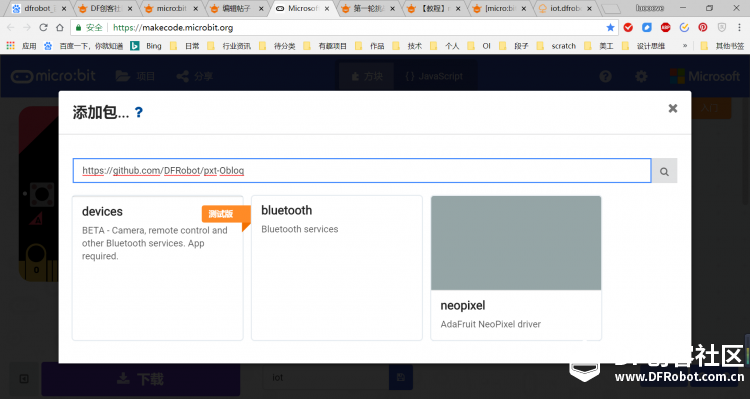Close the iot.dfrob tab

[589, 9]
